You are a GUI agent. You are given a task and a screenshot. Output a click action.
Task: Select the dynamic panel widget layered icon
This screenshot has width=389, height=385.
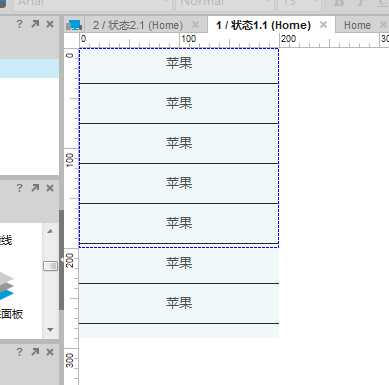(x=6, y=287)
